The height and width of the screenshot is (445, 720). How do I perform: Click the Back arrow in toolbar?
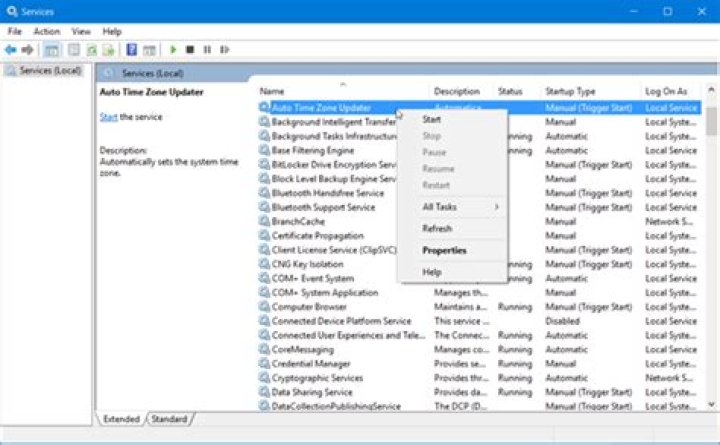(x=11, y=49)
